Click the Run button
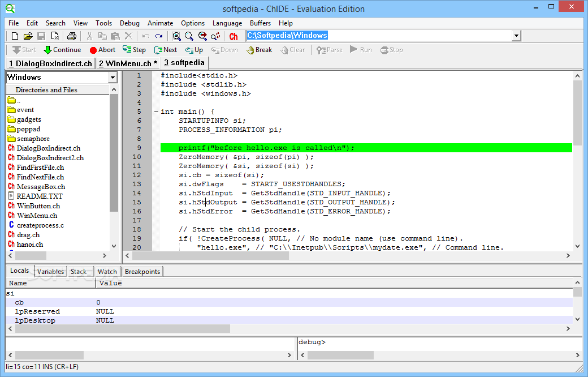 pos(361,50)
